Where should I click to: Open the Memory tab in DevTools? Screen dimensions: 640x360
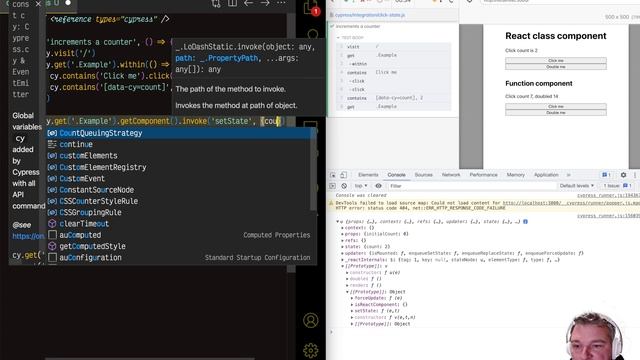(516, 175)
